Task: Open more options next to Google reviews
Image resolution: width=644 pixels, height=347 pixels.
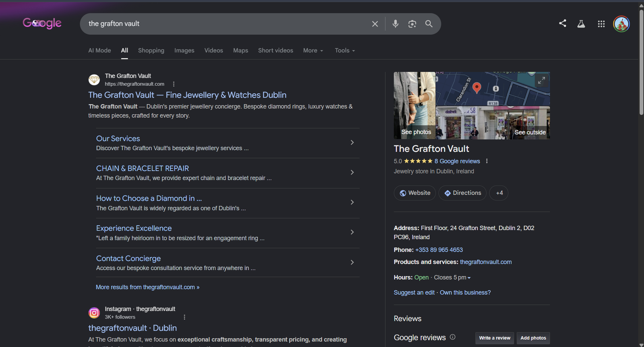Action: [x=487, y=161]
